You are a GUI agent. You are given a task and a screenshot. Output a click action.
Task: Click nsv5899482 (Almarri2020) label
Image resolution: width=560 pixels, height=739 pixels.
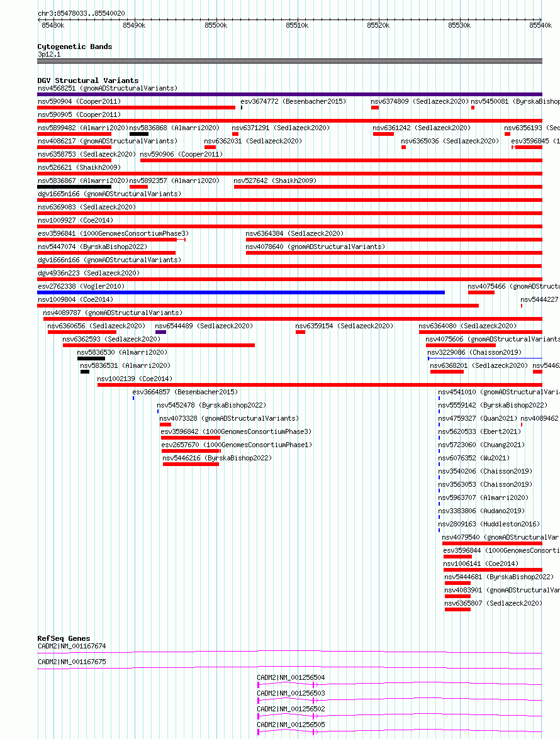83,128
